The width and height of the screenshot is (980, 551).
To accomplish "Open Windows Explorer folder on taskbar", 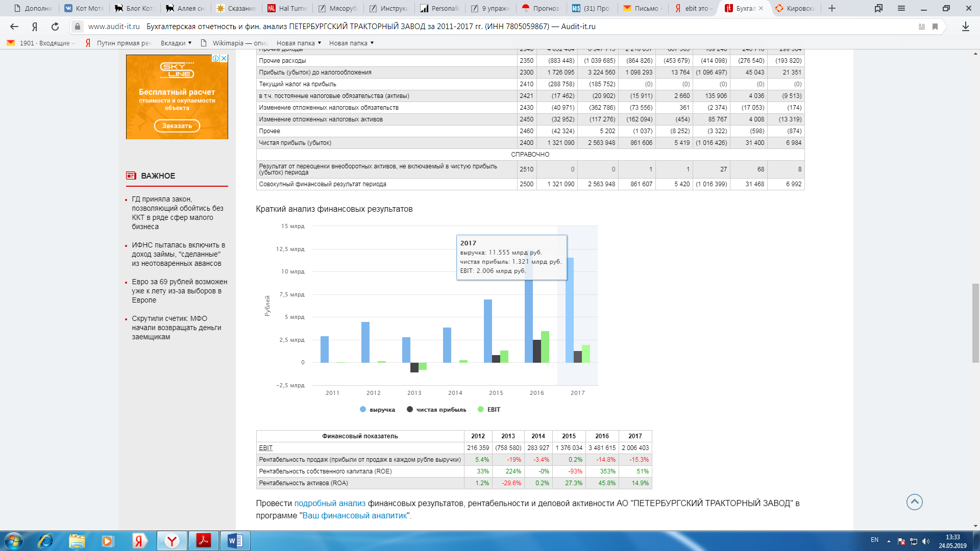I will (77, 541).
